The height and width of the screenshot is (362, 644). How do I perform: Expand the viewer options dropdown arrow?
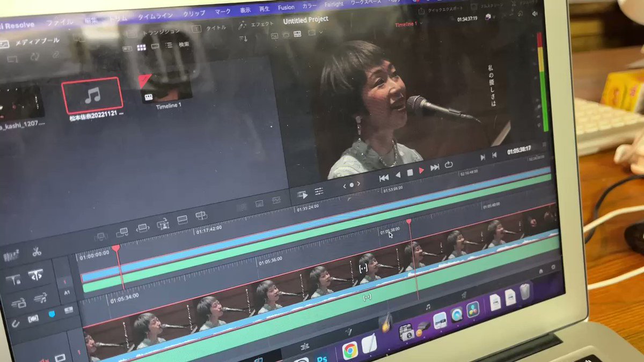click(321, 32)
